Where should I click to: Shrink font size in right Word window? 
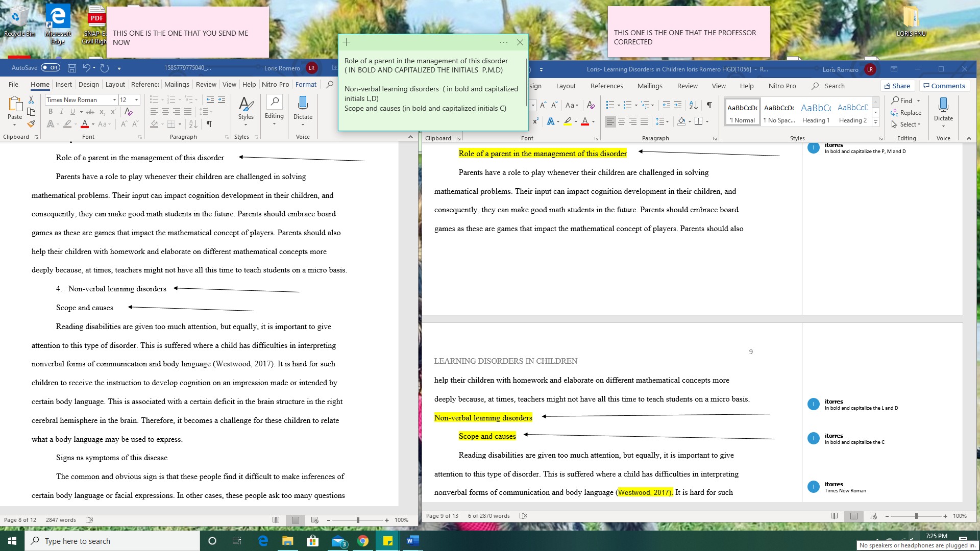(554, 105)
